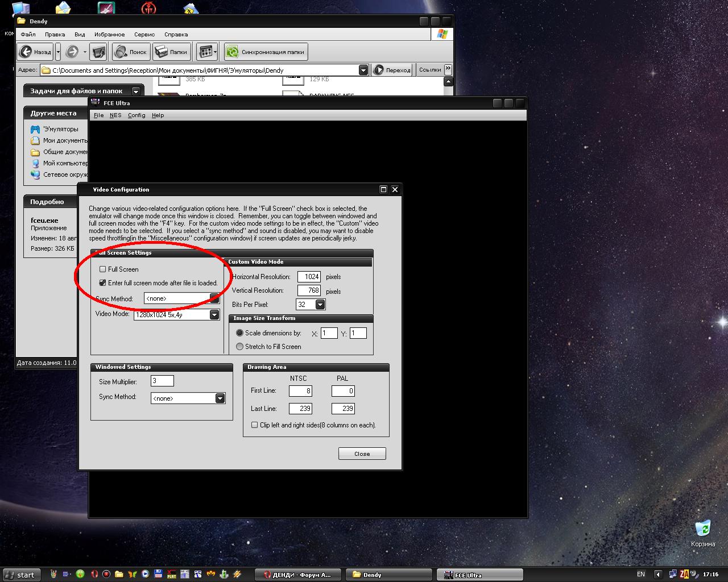The height and width of the screenshot is (582, 728).
Task: Switch to Dendy taskbar button
Action: tap(389, 575)
